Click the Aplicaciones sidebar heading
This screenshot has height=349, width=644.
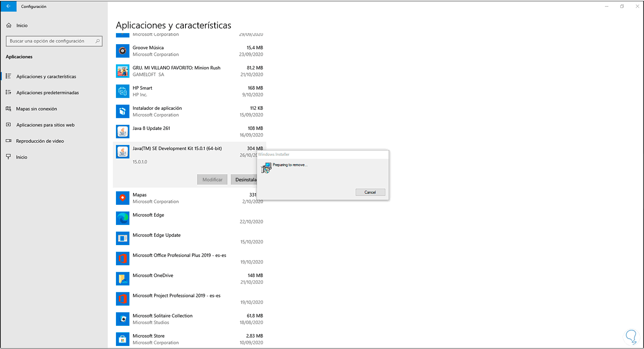(x=19, y=57)
